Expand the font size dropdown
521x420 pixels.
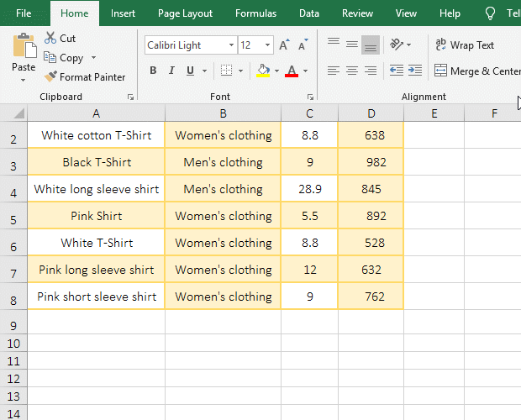pyautogui.click(x=268, y=45)
